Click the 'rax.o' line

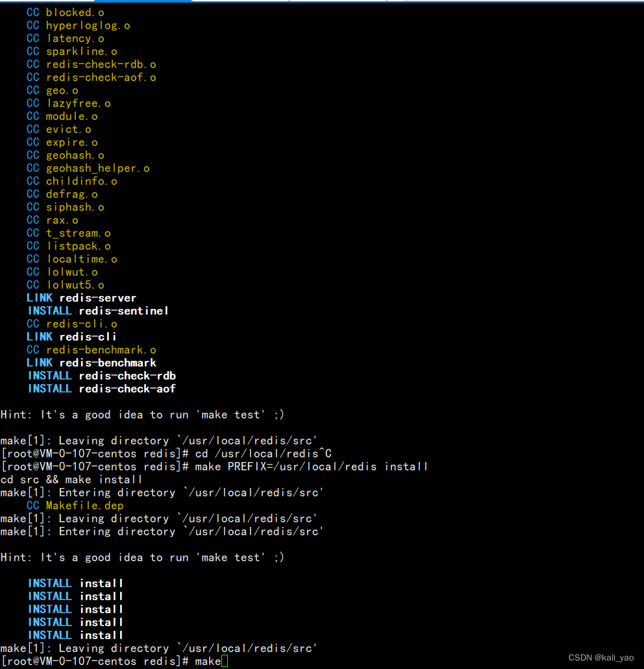click(x=53, y=220)
